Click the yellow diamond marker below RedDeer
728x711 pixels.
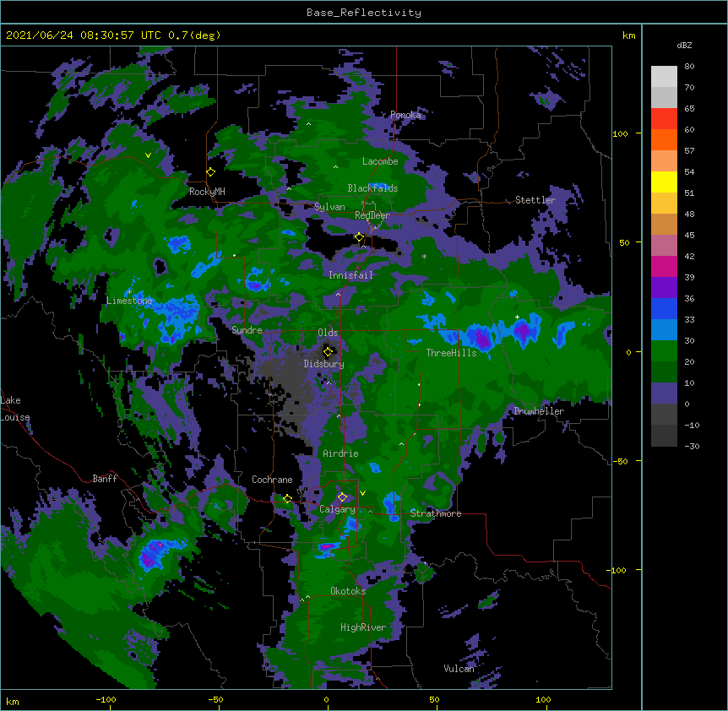[360, 237]
